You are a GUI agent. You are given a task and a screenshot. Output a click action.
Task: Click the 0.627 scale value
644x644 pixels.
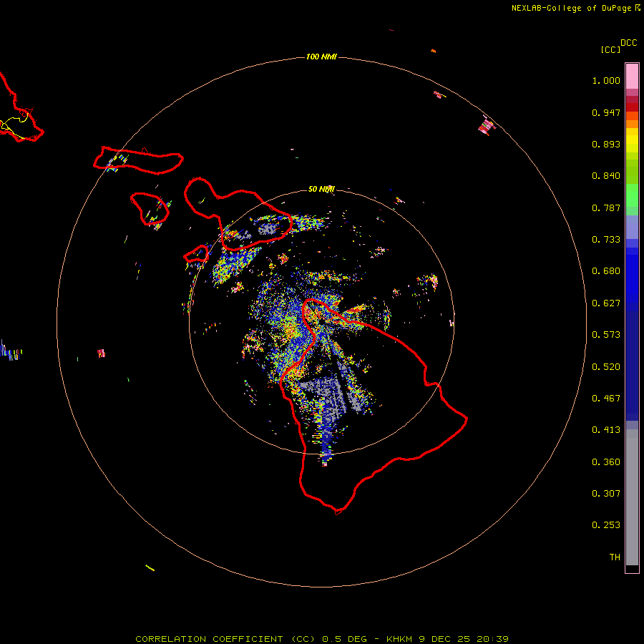tap(606, 303)
